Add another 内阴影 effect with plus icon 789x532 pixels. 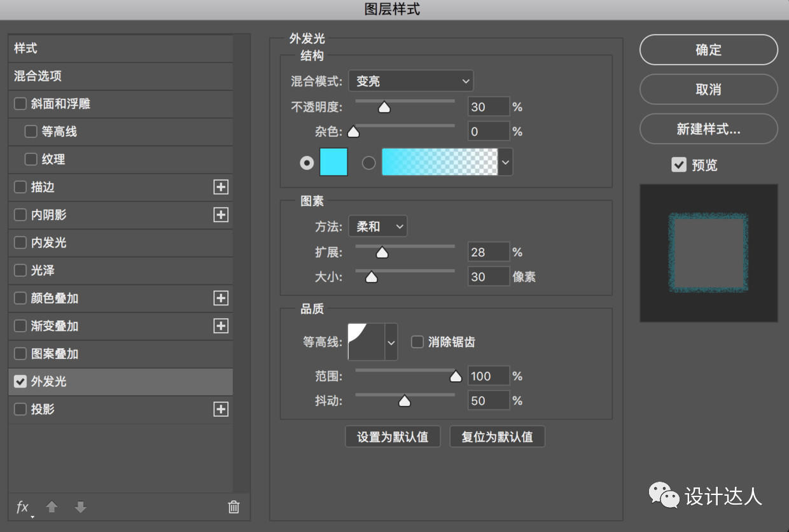[x=221, y=215]
